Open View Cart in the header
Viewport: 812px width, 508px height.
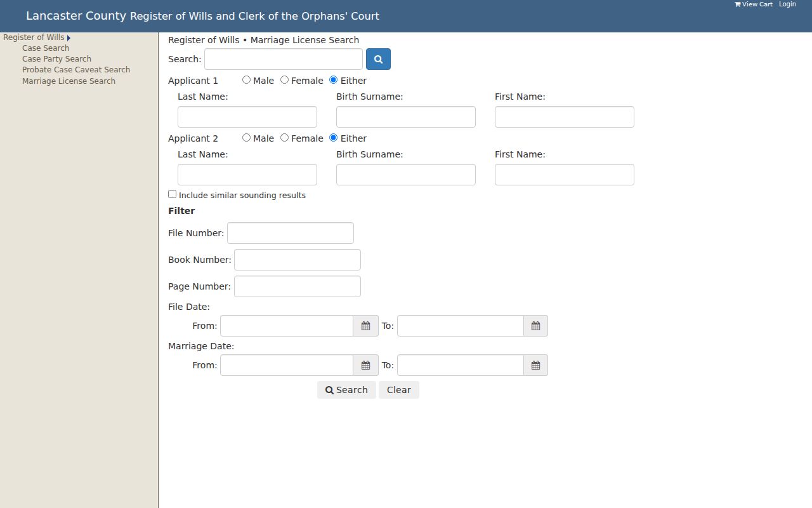pos(754,4)
